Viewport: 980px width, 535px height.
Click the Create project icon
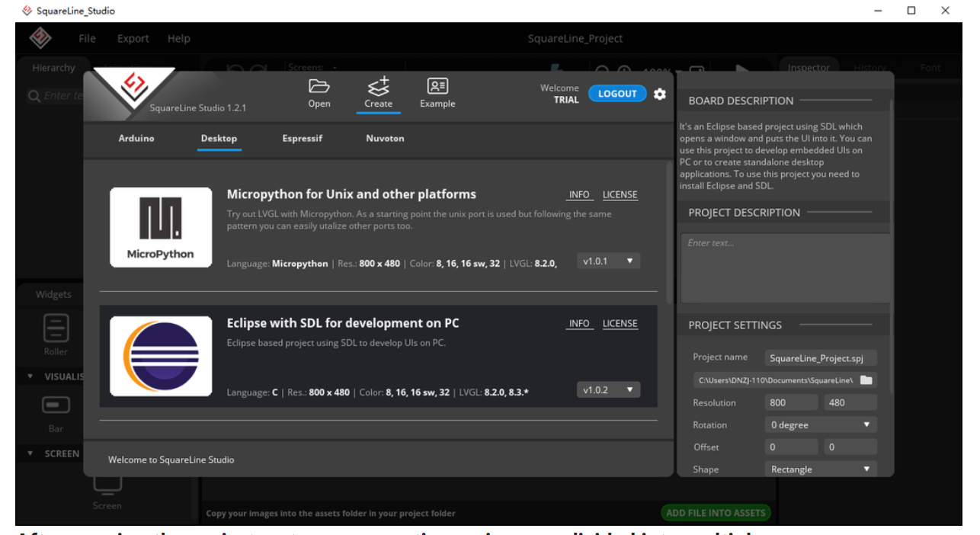pyautogui.click(x=378, y=85)
